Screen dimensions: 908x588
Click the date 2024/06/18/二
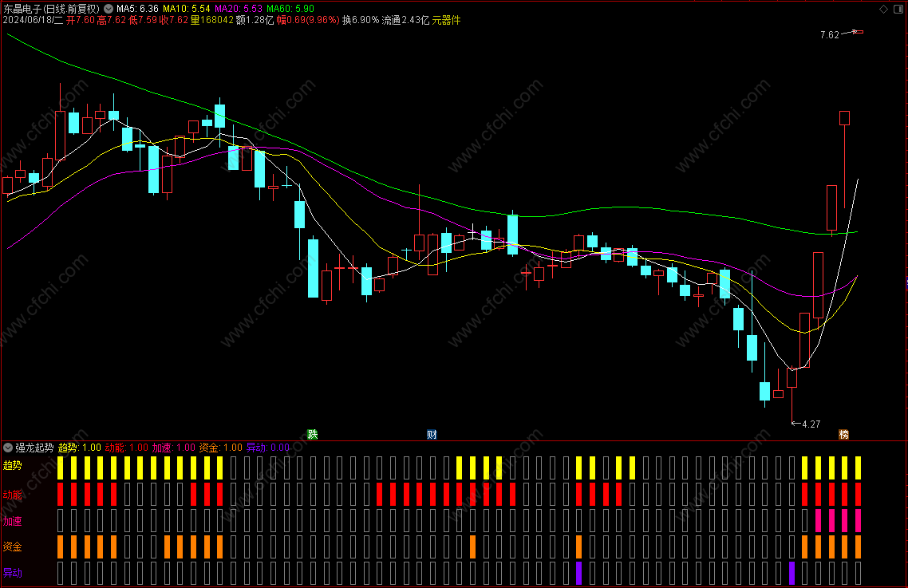coord(33,20)
